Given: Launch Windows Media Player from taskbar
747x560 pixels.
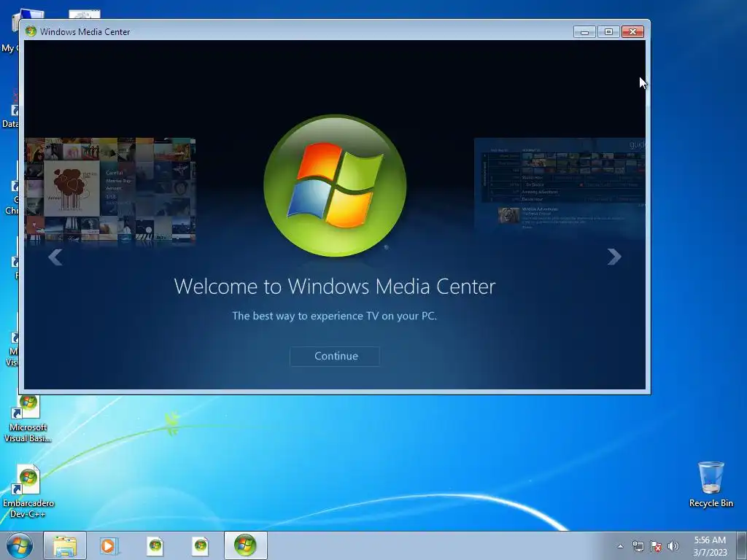Looking at the screenshot, I should pos(109,545).
